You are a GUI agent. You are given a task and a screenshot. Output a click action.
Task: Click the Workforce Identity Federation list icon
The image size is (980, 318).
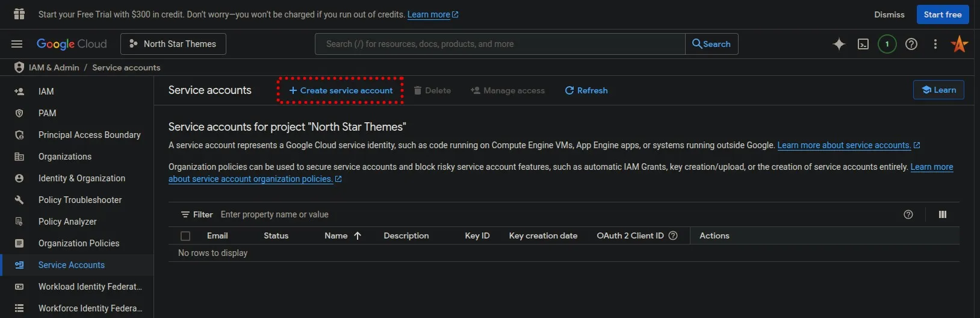[x=19, y=308]
